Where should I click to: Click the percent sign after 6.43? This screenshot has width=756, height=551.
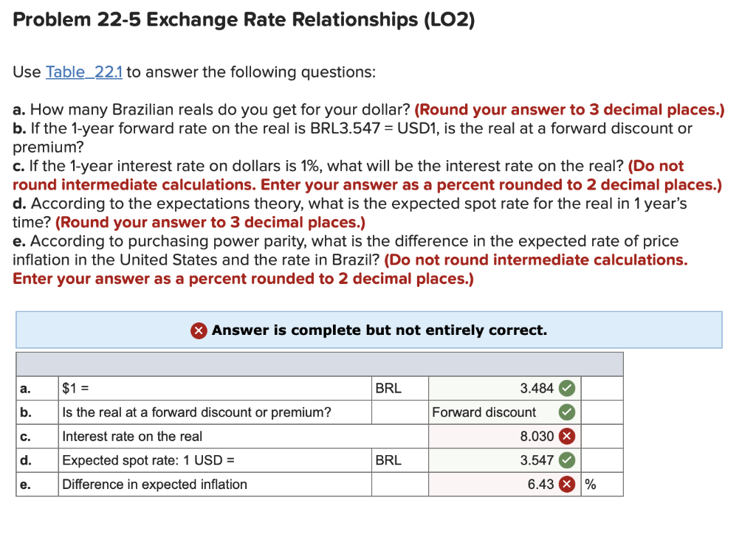click(x=591, y=484)
